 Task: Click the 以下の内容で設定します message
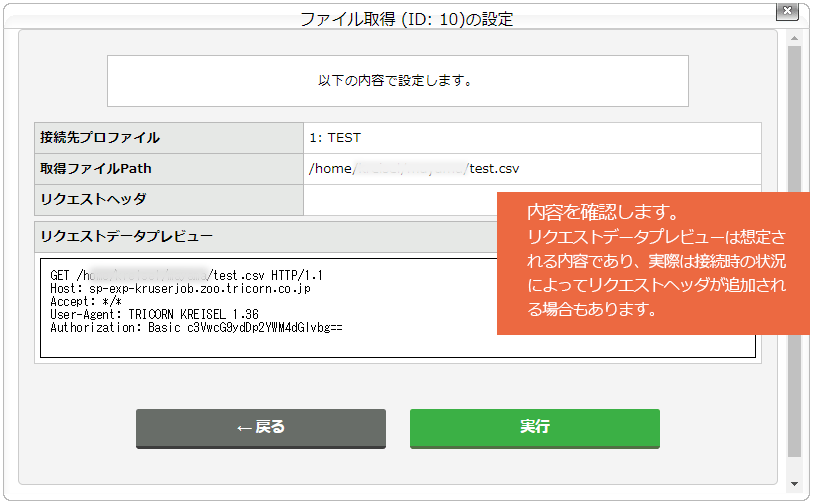395,81
